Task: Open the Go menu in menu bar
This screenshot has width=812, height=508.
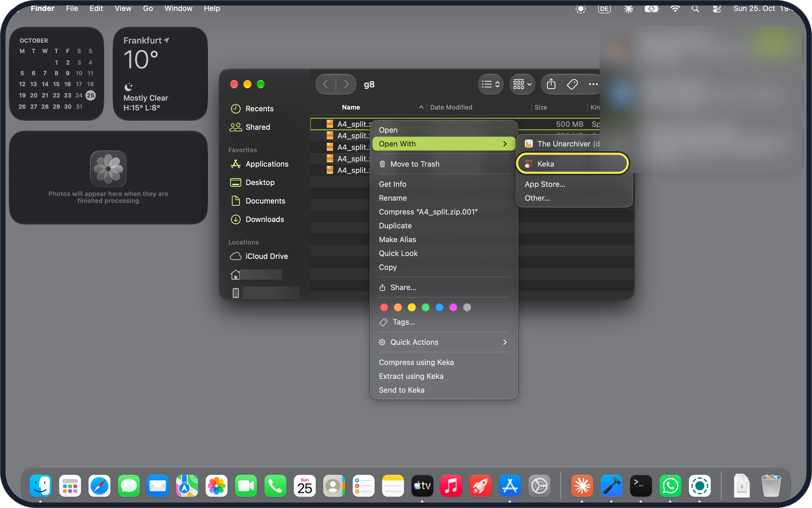Action: (148, 8)
